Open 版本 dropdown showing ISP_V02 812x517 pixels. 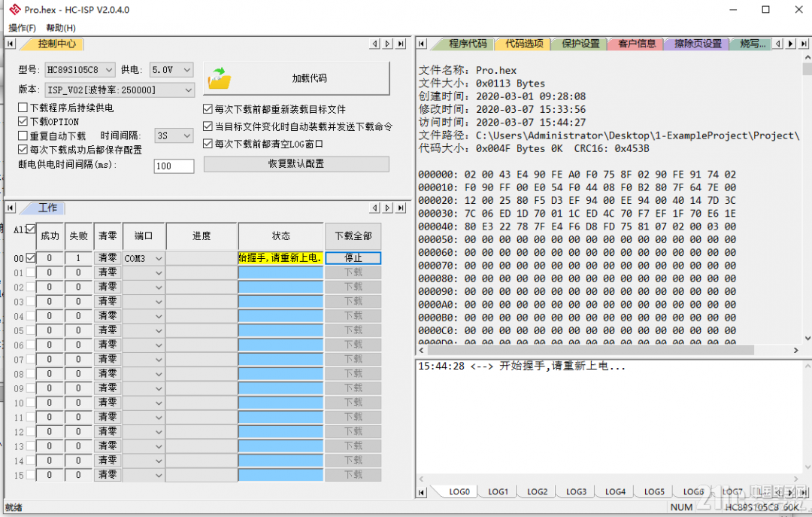point(120,90)
